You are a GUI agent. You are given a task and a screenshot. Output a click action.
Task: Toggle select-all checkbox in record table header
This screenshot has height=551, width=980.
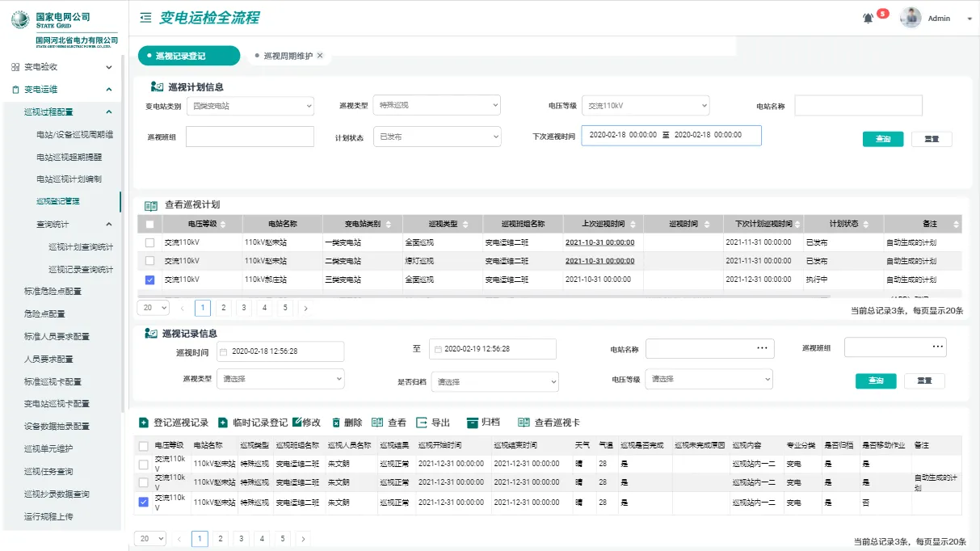[144, 445]
